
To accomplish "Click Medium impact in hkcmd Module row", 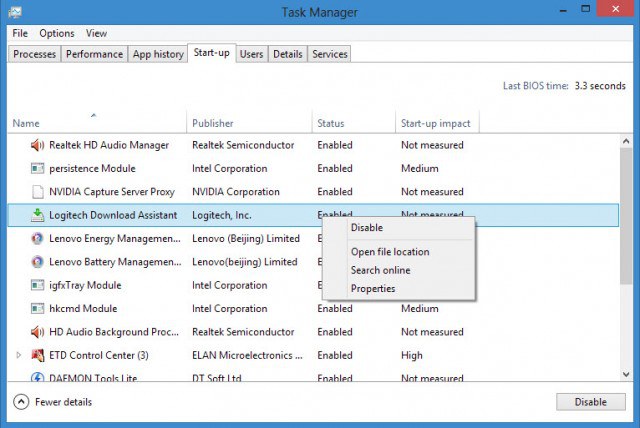I will (420, 308).
